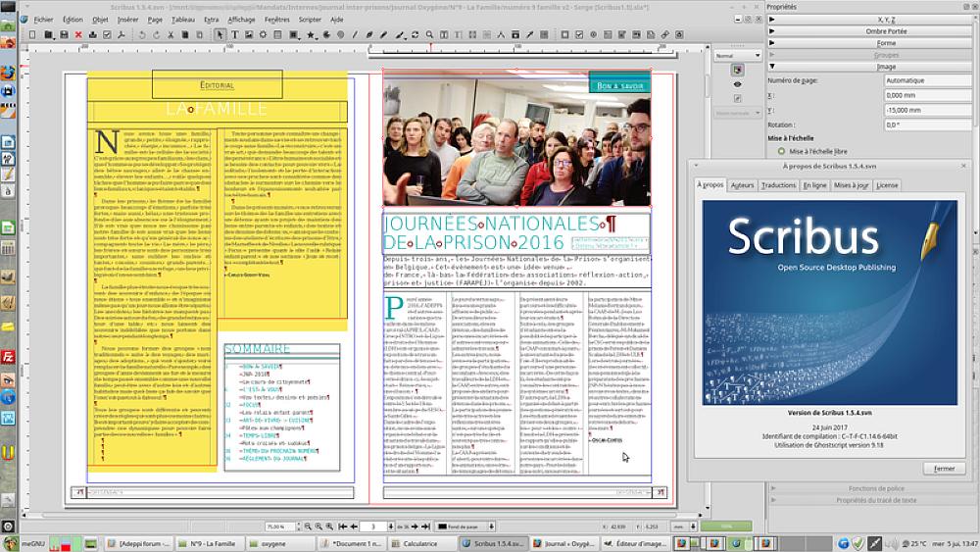Select Mise à l'échelle libre radio button

tap(781, 151)
